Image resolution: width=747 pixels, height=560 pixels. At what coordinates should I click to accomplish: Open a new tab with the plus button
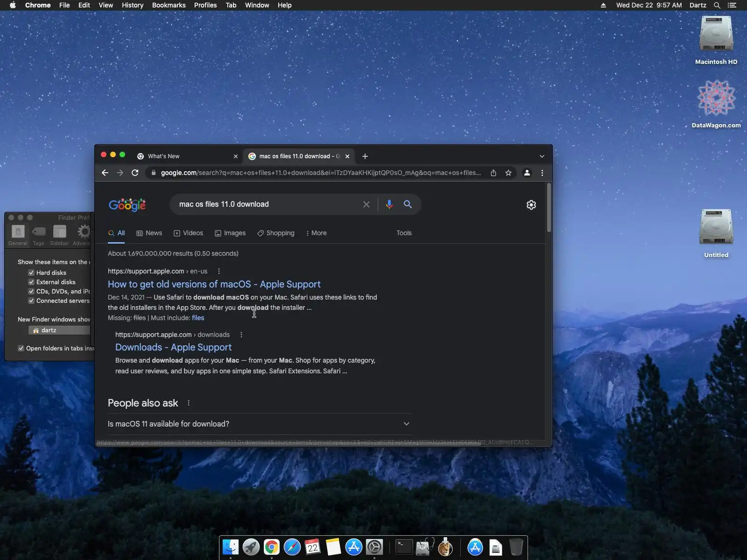point(365,156)
